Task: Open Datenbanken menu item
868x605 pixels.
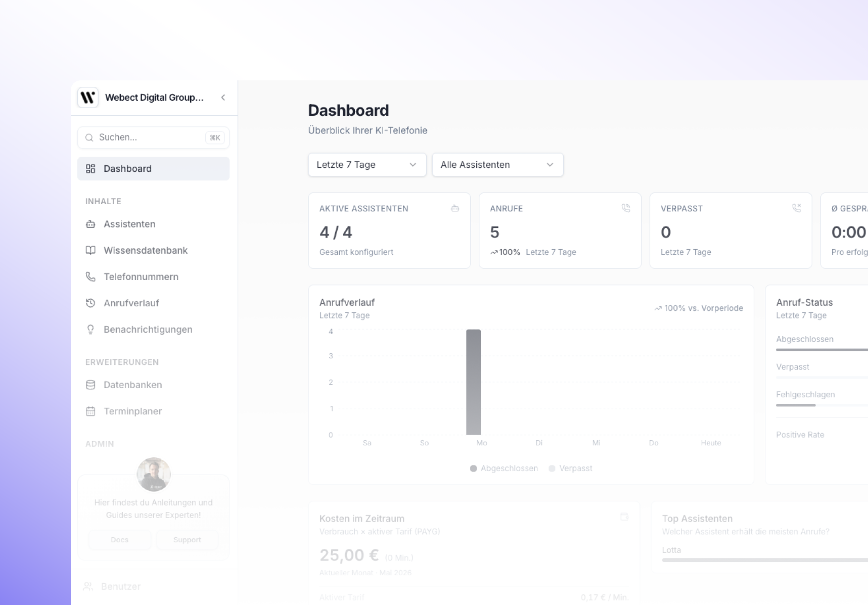Action: (153, 385)
